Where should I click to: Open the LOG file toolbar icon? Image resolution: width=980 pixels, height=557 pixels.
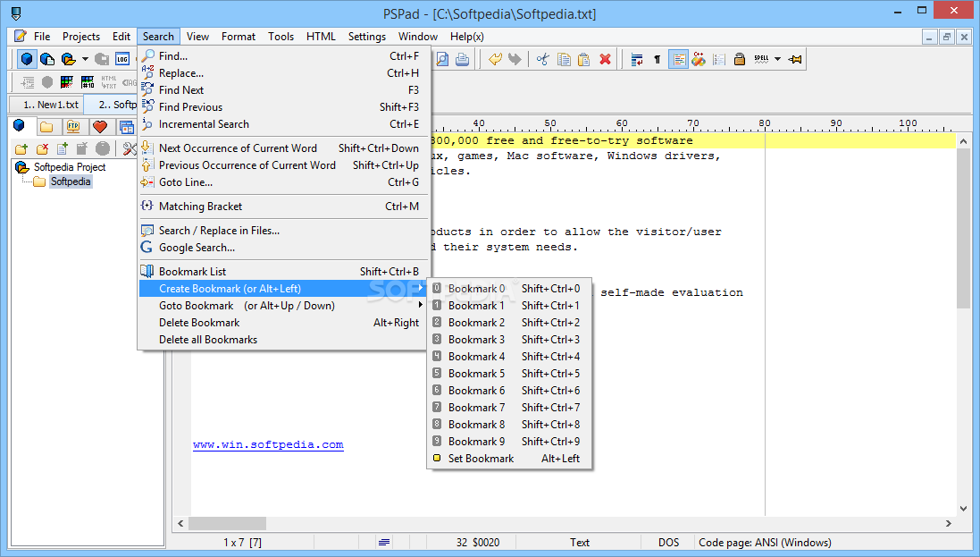coord(121,59)
